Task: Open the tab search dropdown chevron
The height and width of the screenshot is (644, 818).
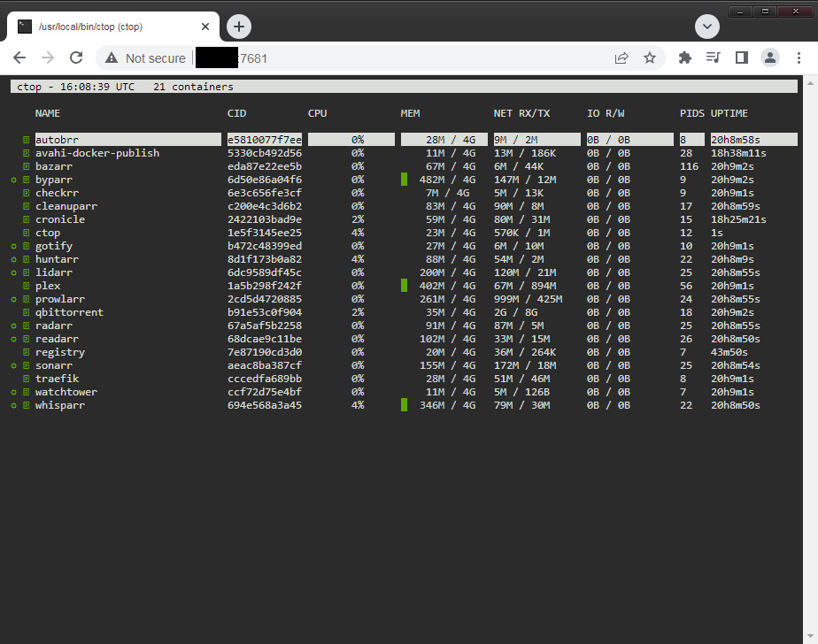Action: click(x=707, y=27)
